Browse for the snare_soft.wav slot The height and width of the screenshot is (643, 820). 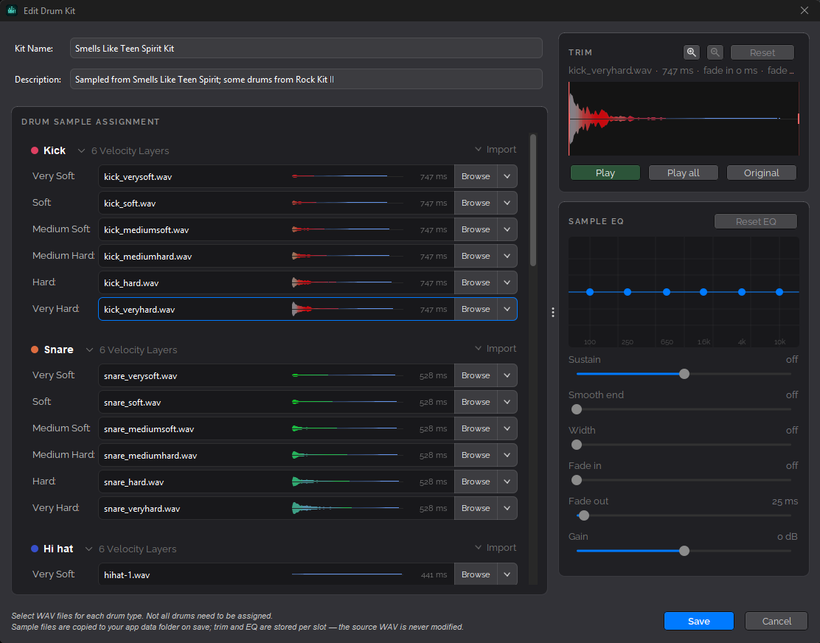tap(475, 402)
